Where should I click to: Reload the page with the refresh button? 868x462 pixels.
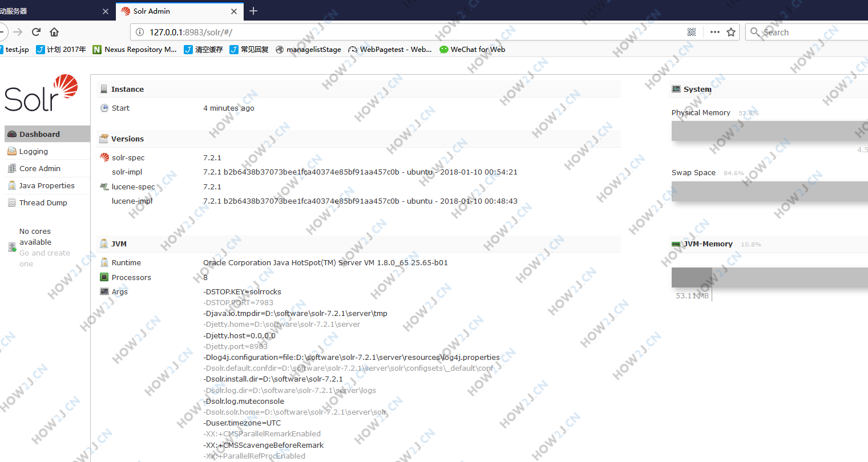[36, 32]
